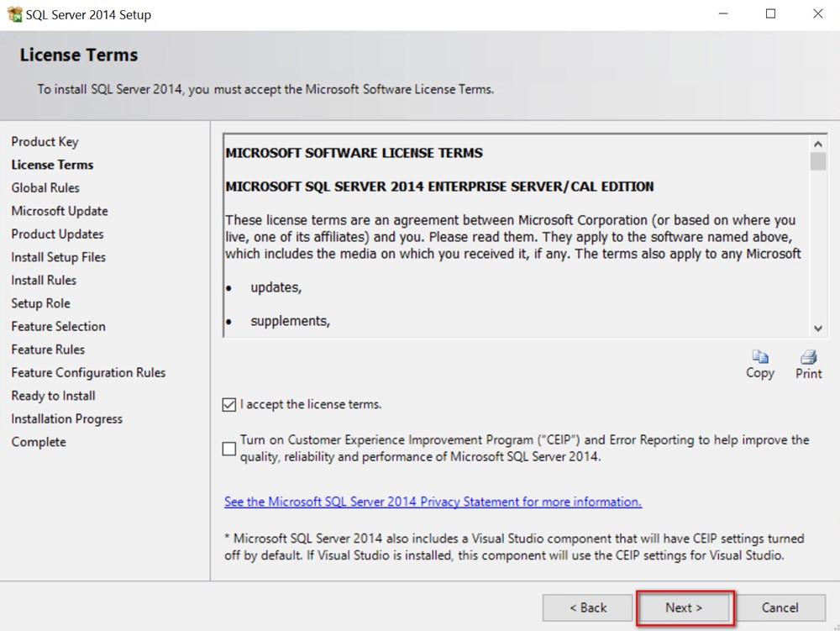Select the Feature Selection step
Screen dimensions: 840x631
tap(59, 326)
